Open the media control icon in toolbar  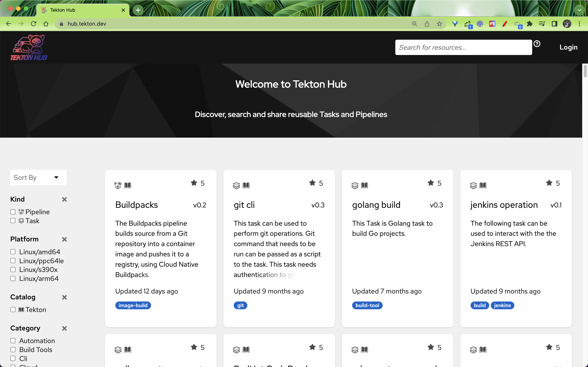pos(542,24)
